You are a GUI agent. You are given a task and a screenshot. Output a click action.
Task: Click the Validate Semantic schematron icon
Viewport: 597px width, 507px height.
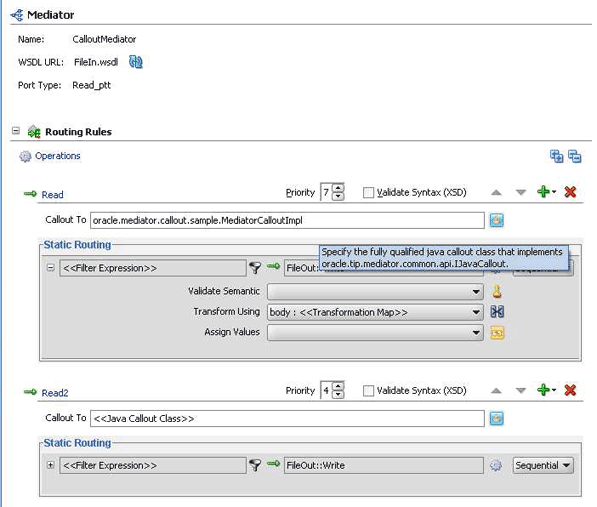point(497,292)
